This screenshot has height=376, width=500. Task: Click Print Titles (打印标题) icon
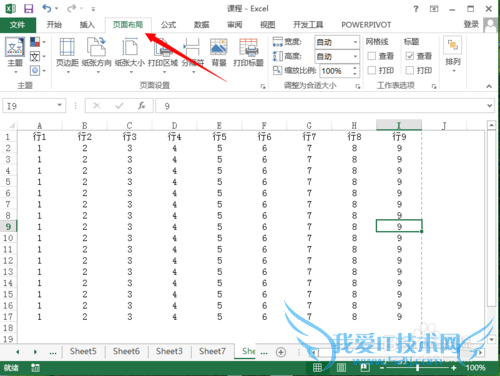pos(248,53)
